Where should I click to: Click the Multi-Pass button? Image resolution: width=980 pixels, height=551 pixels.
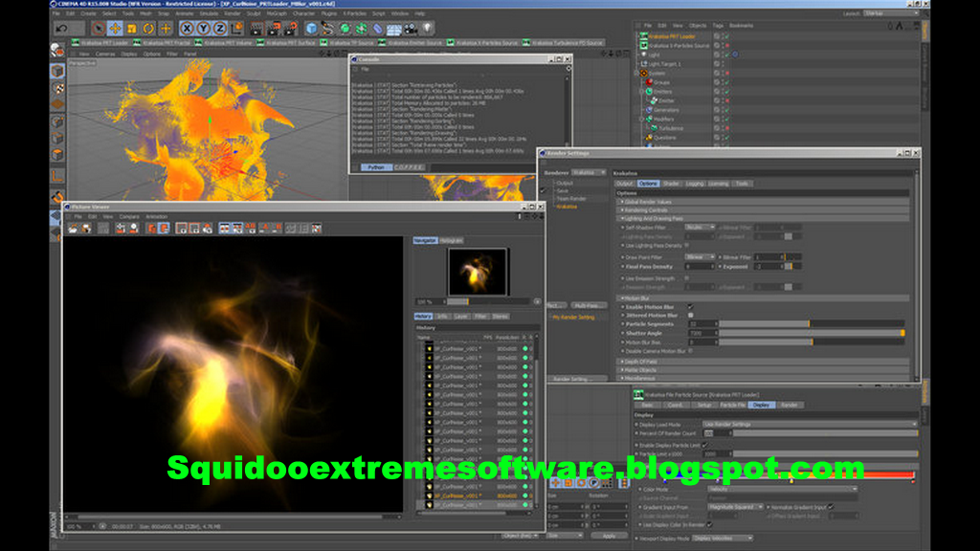click(589, 305)
